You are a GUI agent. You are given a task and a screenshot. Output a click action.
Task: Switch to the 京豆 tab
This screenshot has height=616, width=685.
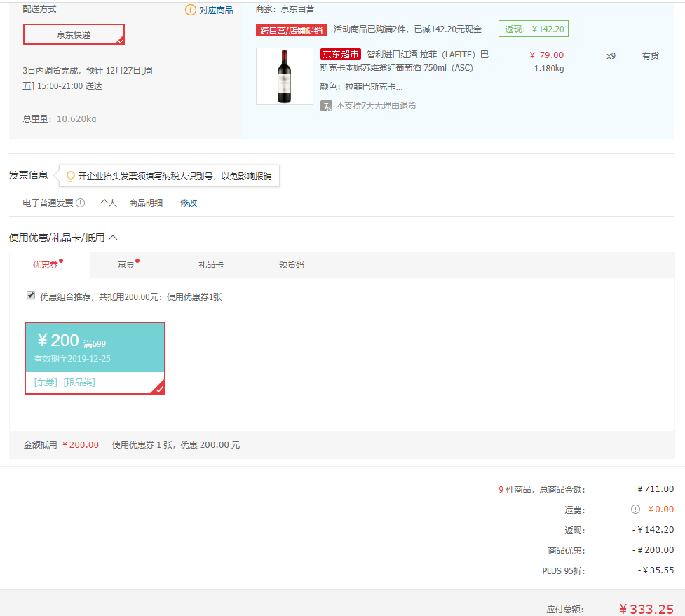pyautogui.click(x=126, y=265)
